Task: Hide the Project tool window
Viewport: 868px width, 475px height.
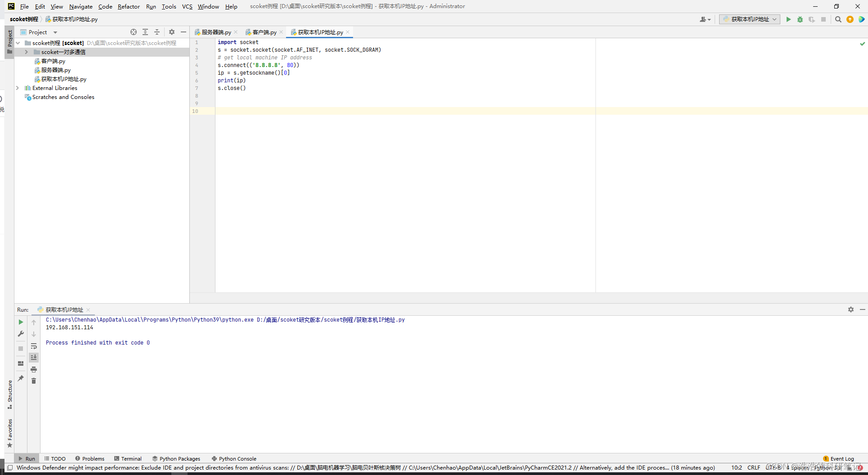Action: 183,32
